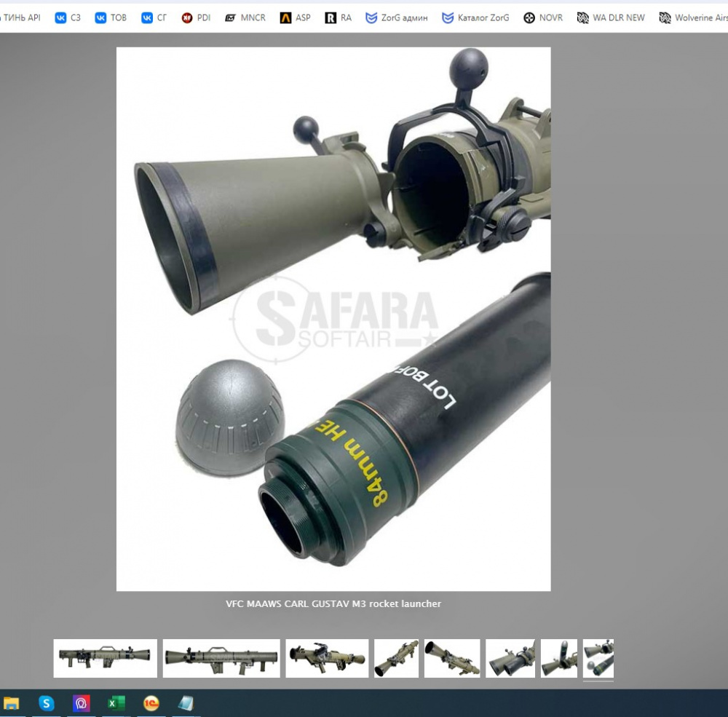The height and width of the screenshot is (717, 728).
Task: Open the Wolverine Airs bookmark
Action: click(693, 17)
